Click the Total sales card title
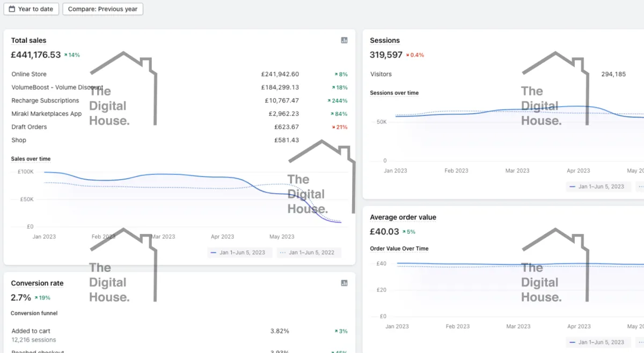The height and width of the screenshot is (353, 644). pos(28,40)
